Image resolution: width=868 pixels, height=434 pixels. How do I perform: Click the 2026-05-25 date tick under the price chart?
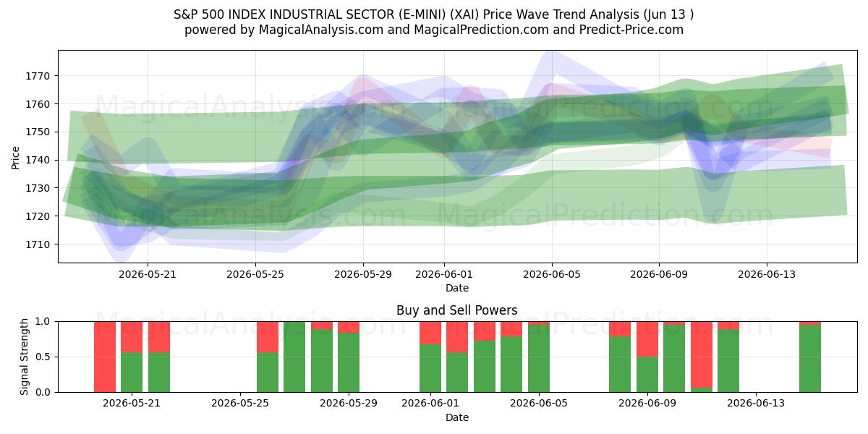coord(255,274)
